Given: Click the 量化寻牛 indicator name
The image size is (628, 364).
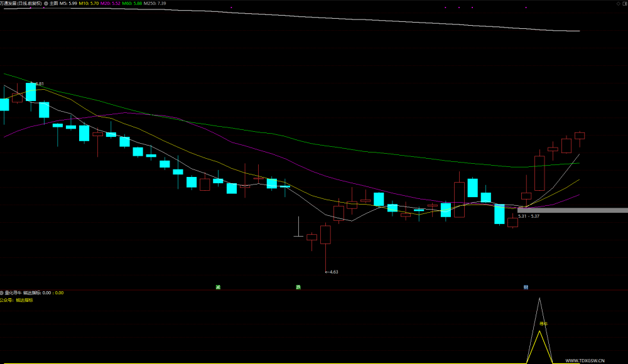Looking at the screenshot, I should tap(13, 292).
